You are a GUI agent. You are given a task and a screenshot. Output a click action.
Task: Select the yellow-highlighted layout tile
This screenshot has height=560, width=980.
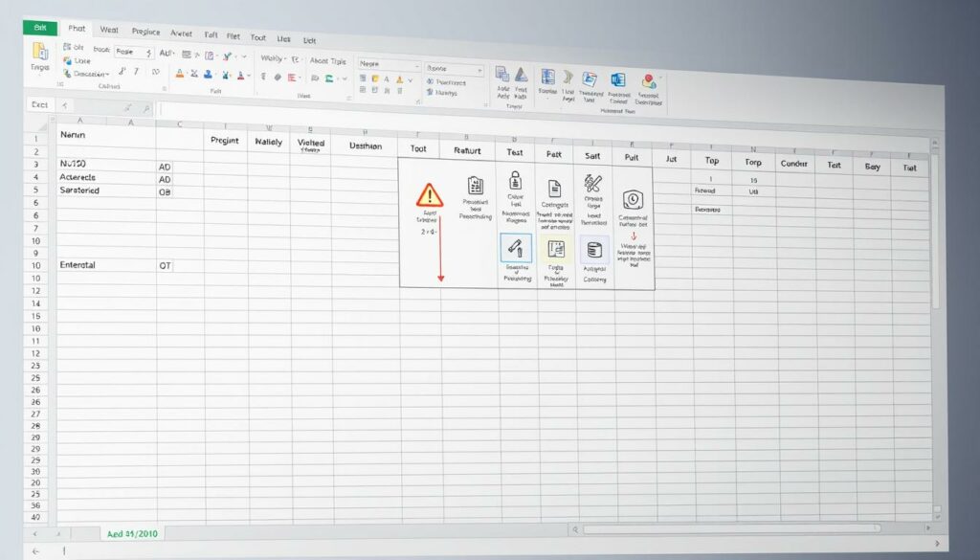coord(556,250)
